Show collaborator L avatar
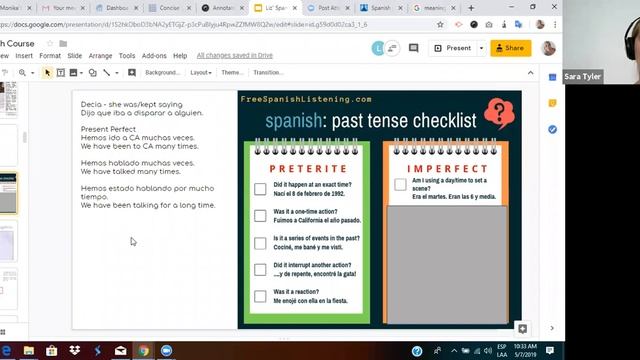The height and width of the screenshot is (360, 640). (x=378, y=49)
